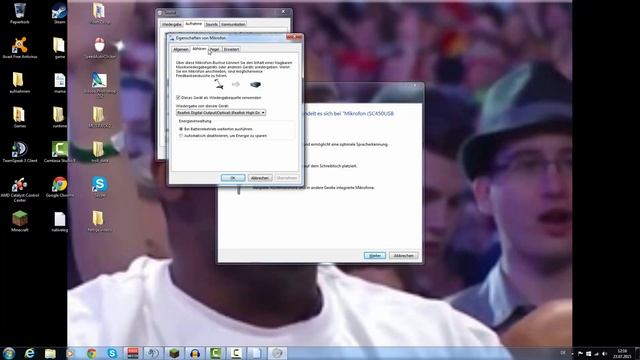The width and height of the screenshot is (640, 360).
Task: Switch to the headphones app on taskbar
Action: (x=195, y=353)
